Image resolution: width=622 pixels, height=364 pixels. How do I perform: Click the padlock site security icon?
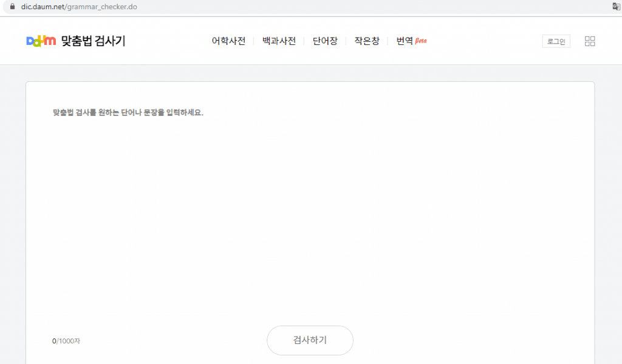(x=12, y=7)
